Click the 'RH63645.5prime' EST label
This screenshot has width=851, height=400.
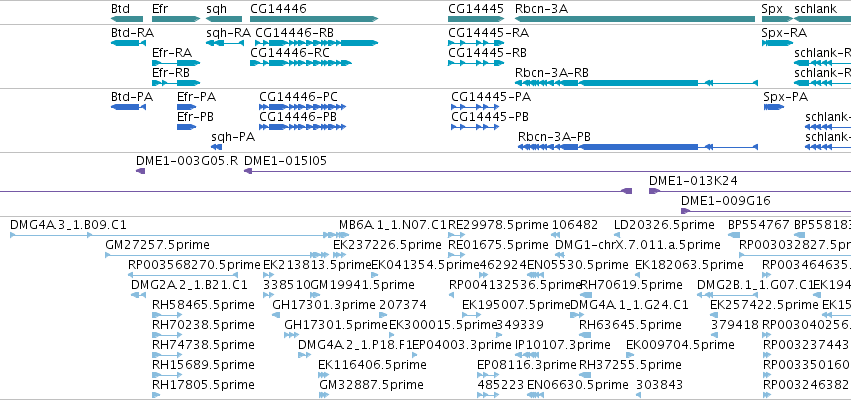click(631, 327)
